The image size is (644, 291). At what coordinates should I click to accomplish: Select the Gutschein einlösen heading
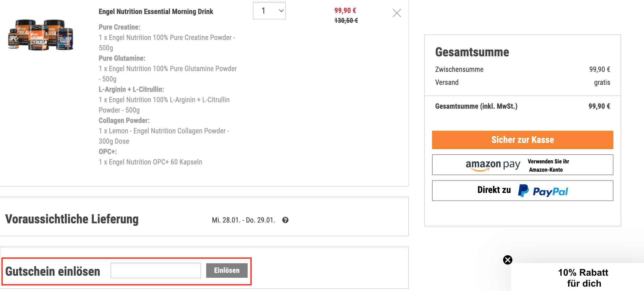pos(53,272)
